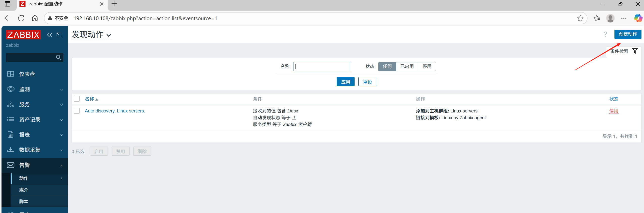644x213 pixels.
Task: Open the browser favorites list icon
Action: pos(597,18)
